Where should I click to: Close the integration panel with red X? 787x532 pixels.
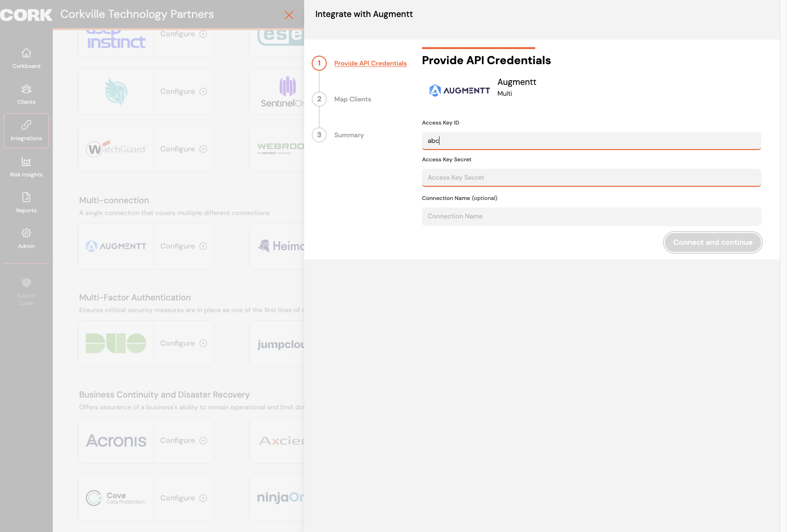pos(289,15)
